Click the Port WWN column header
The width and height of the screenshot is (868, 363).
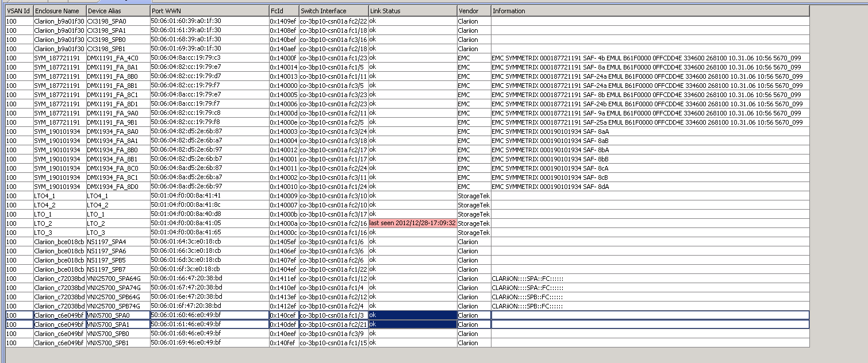tap(209, 11)
